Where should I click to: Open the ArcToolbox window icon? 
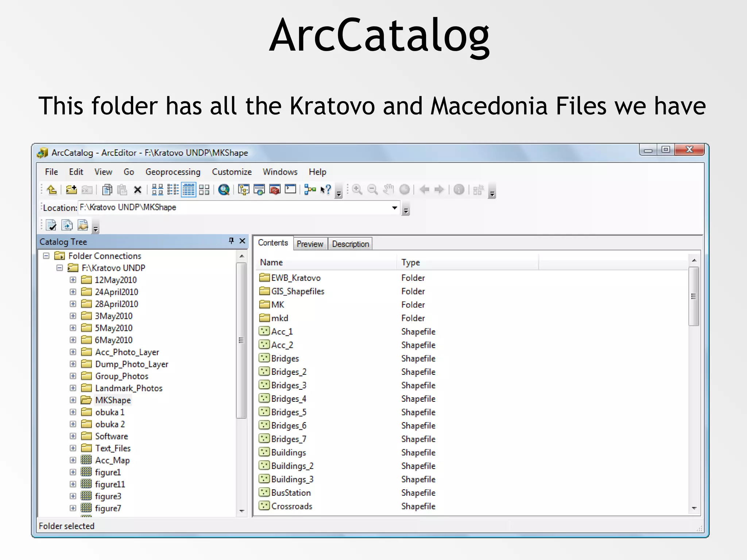275,190
